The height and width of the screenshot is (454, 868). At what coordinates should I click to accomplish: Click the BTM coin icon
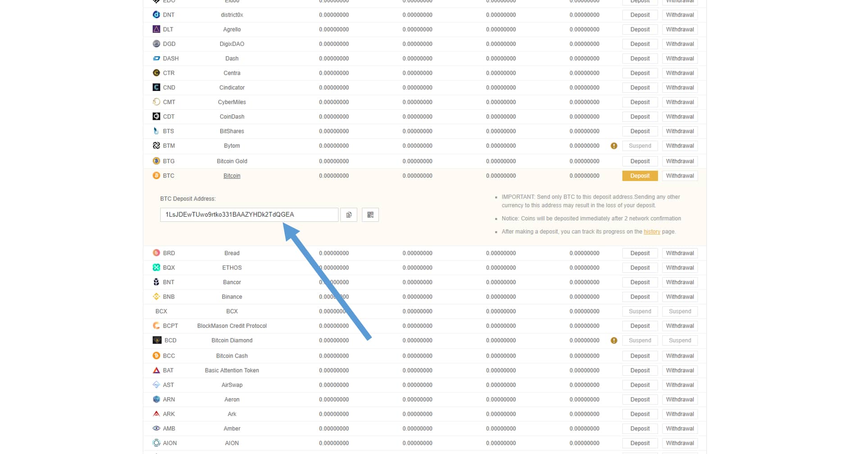pos(156,145)
